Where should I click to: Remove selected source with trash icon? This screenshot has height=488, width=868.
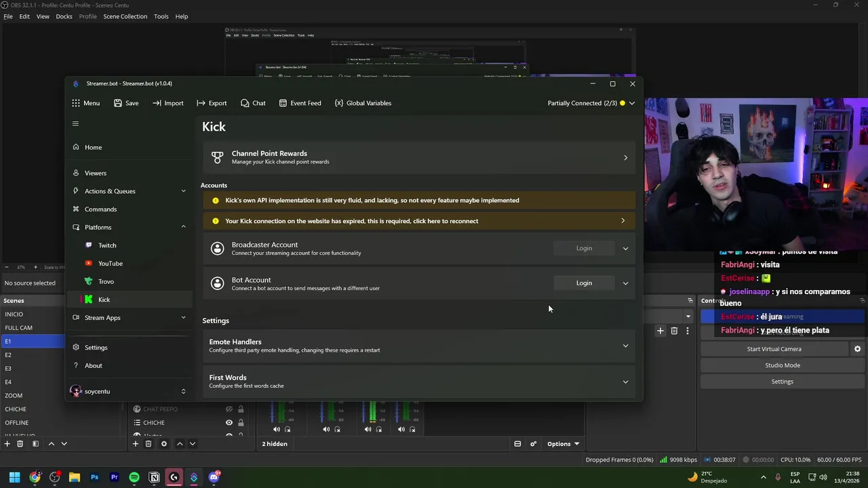pyautogui.click(x=149, y=444)
